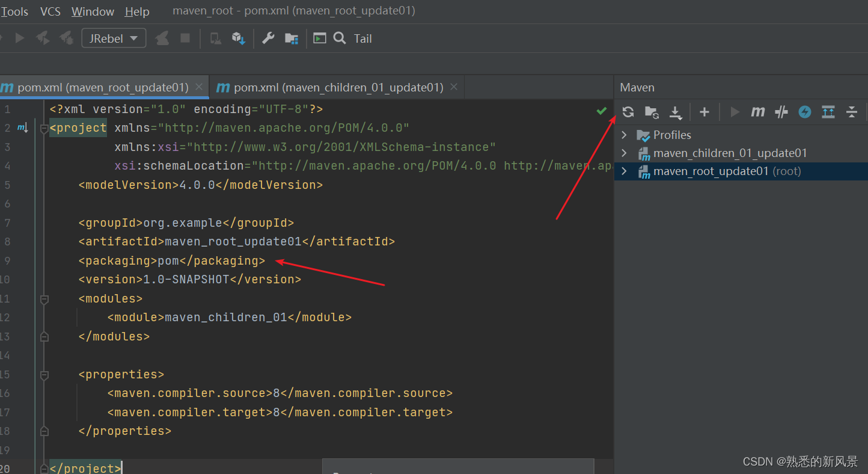Click the maven.compiler.source line
This screenshot has height=474, width=868.
pos(280,393)
